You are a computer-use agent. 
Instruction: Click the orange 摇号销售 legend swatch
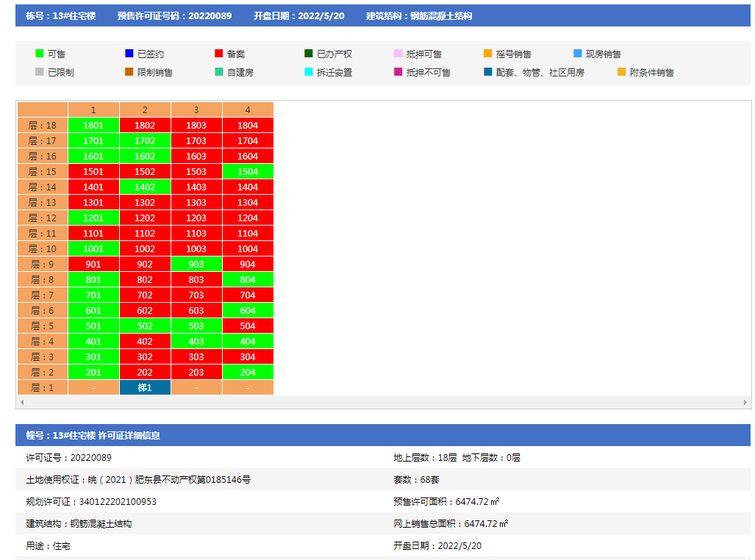pos(487,54)
